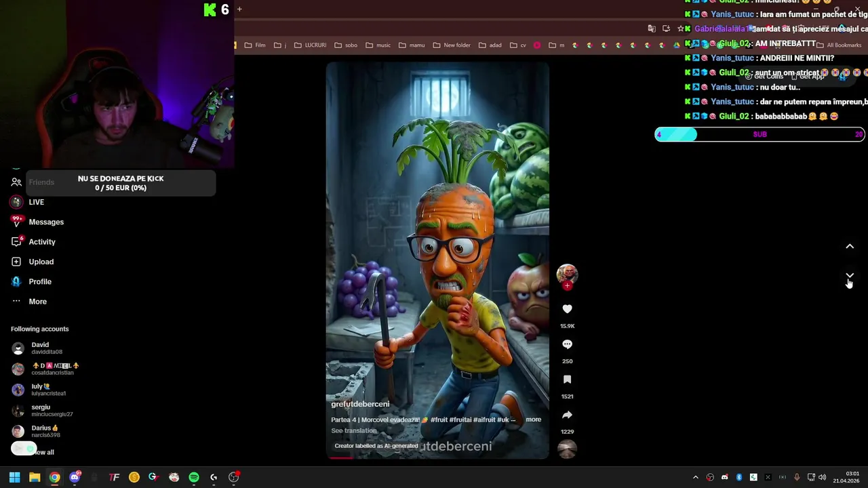
Task: Open Profile in the sidebar
Action: pos(40,281)
